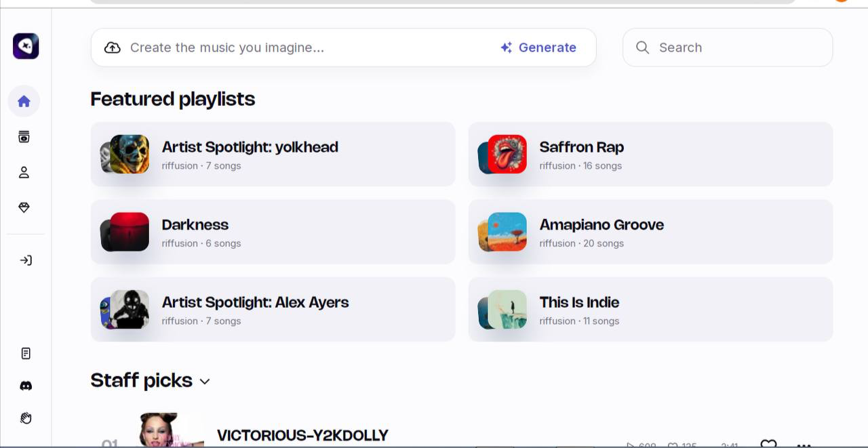Open the Profile icon in sidebar
Image resolution: width=868 pixels, height=448 pixels.
coord(24,173)
